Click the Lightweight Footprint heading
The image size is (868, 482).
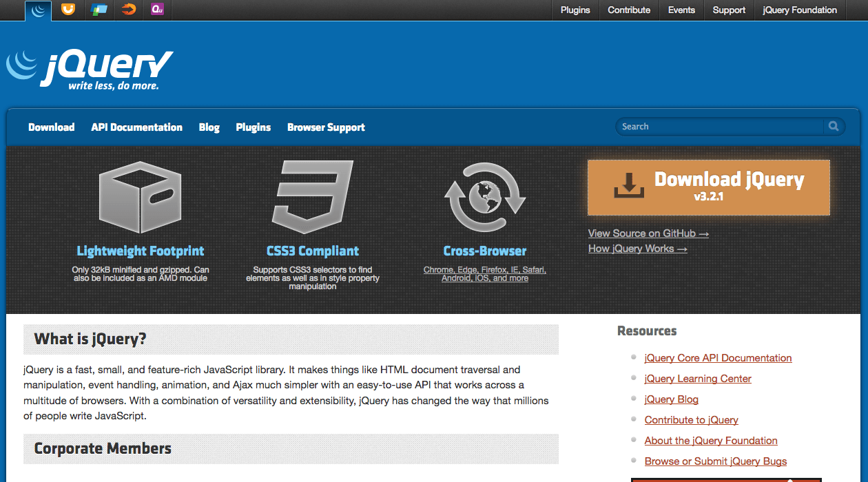141,251
